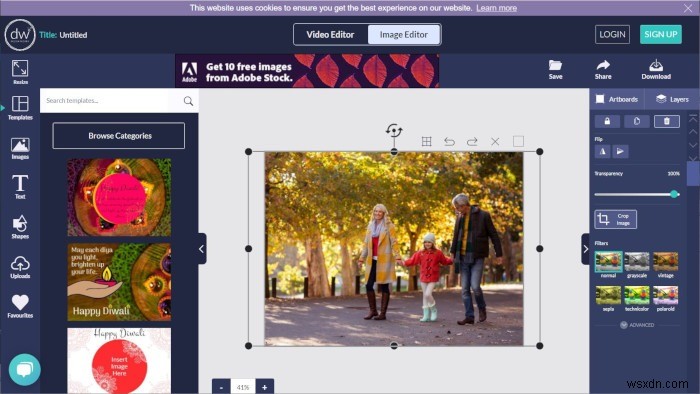Click the rotate handle above image
The height and width of the screenshot is (394, 700).
(394, 130)
